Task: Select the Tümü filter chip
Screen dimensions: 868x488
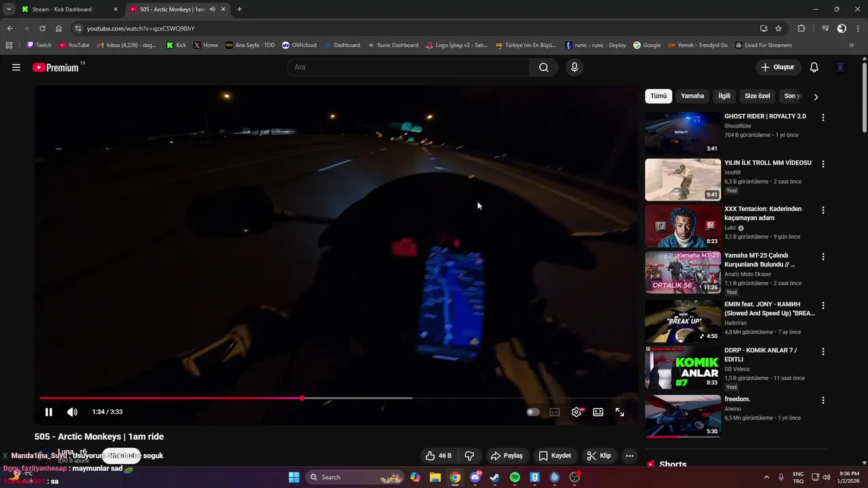Action: pos(658,96)
